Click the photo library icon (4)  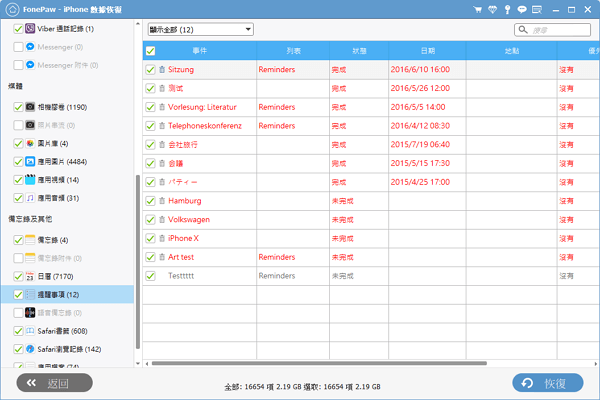click(x=30, y=143)
